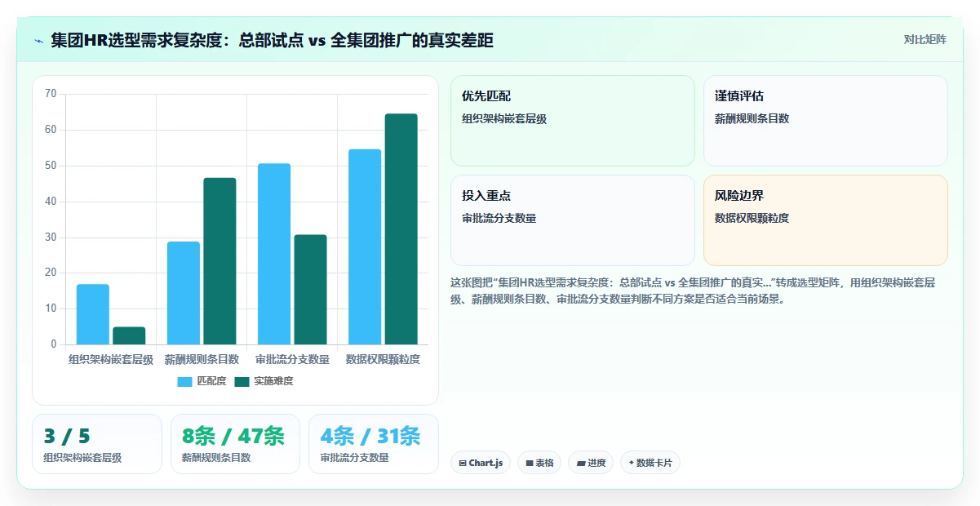Click the lightning icon beside the title

point(39,41)
